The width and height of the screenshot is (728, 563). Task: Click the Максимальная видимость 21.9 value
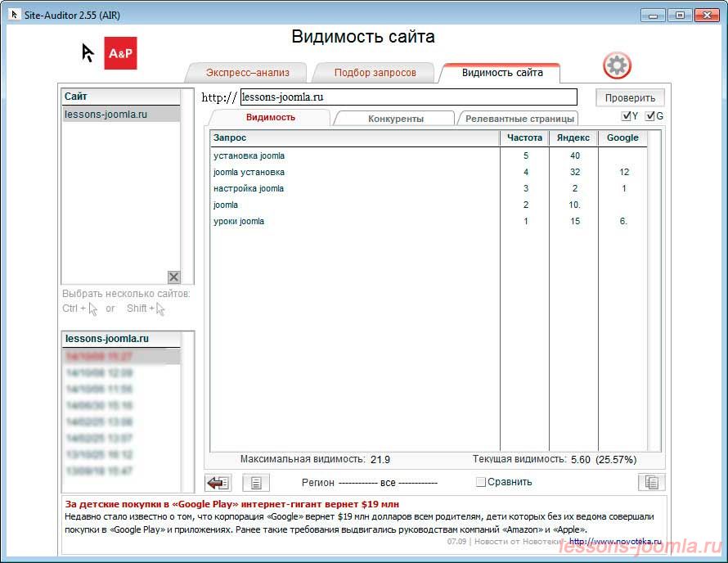tap(380, 460)
